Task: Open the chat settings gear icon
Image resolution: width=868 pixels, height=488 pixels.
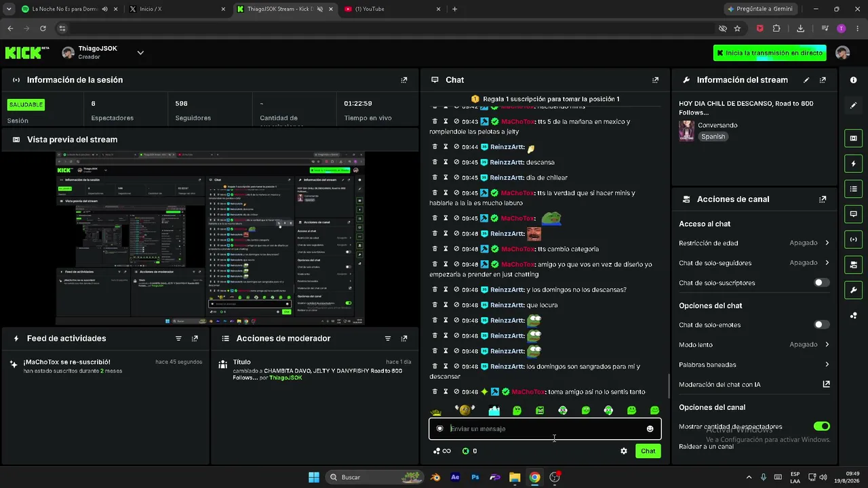Action: [x=624, y=451]
